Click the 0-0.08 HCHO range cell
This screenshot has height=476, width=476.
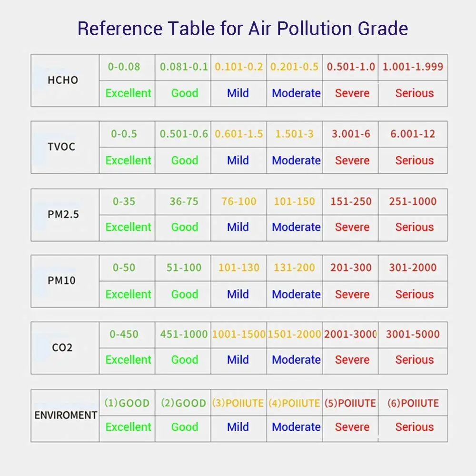coord(124,67)
